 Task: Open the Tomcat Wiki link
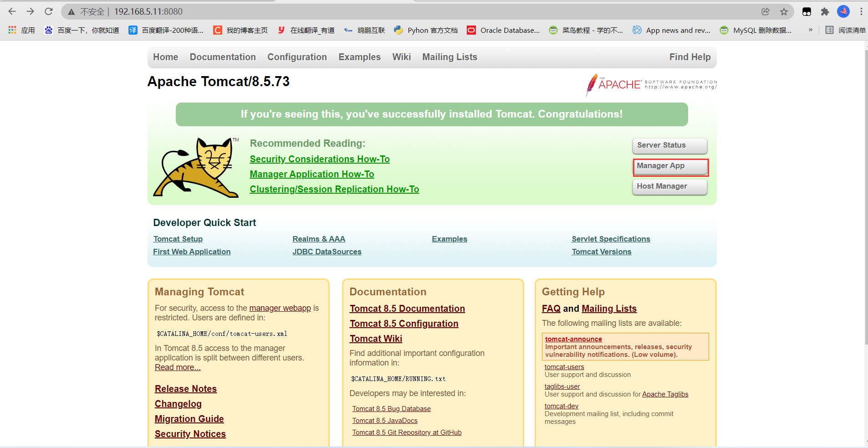376,339
